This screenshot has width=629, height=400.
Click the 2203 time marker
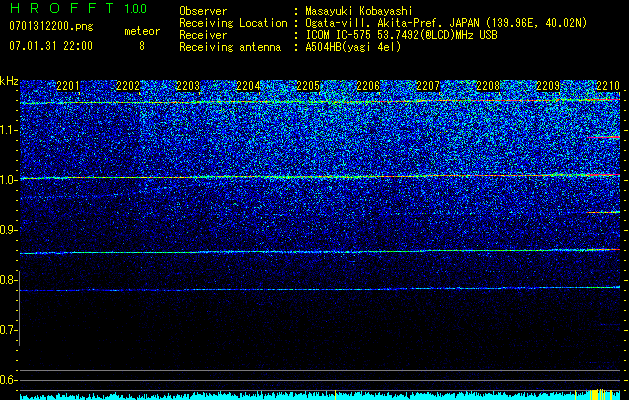(x=188, y=86)
